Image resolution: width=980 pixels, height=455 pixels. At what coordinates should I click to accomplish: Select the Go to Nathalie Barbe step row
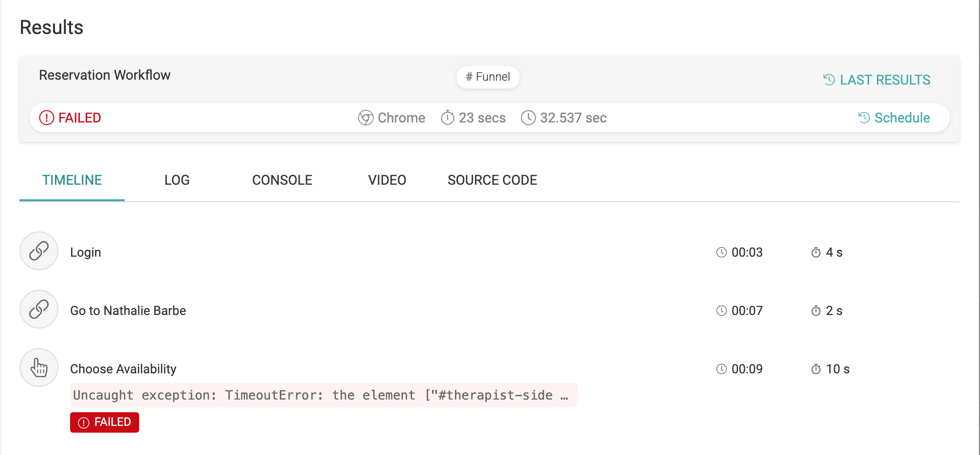pos(127,310)
